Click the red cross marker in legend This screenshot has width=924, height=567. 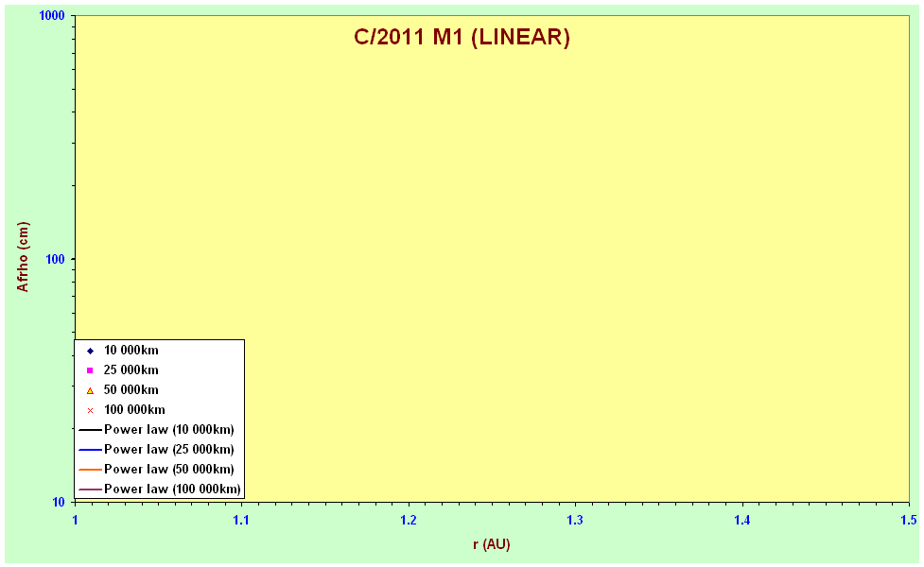click(x=90, y=410)
